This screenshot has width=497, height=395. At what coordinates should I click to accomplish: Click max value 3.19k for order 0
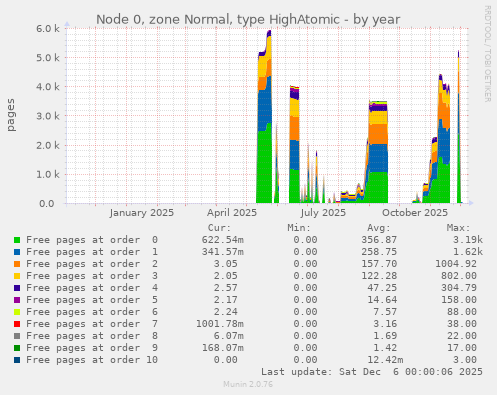468,240
